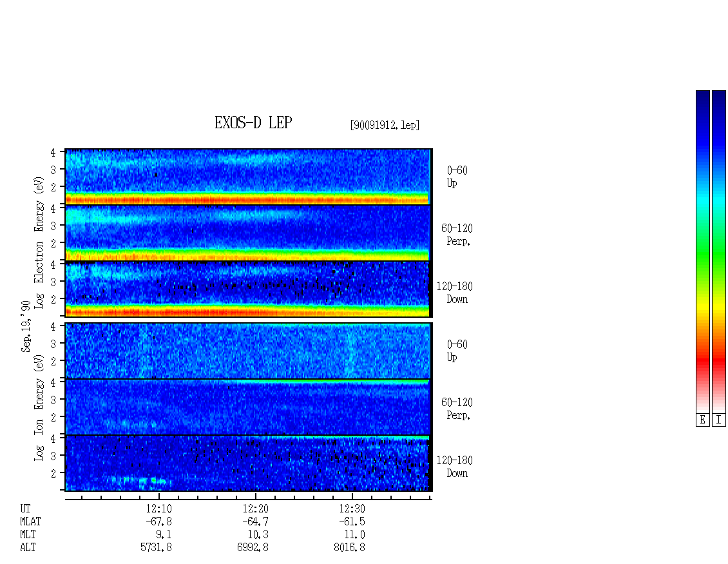
Task: Click the 12:10 UT time label
Action: pos(158,509)
